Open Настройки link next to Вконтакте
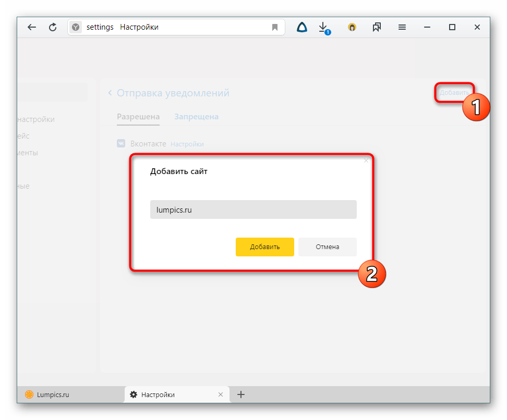Image resolution: width=507 pixels, height=420 pixels. click(187, 144)
